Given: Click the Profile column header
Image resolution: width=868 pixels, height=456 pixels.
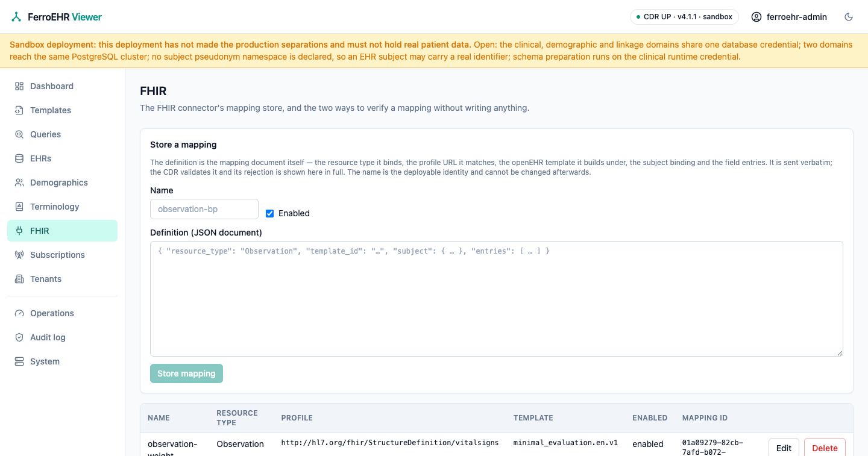Looking at the screenshot, I should [x=297, y=417].
